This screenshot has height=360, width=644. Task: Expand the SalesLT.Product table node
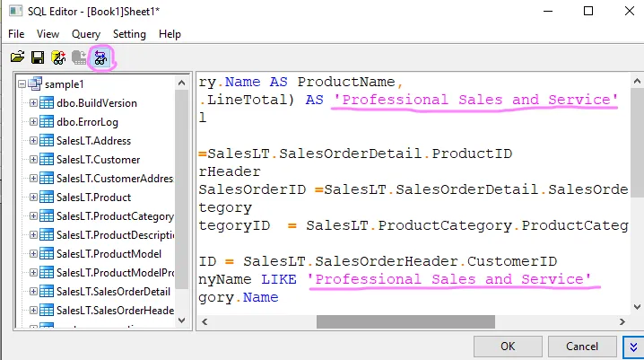click(33, 198)
